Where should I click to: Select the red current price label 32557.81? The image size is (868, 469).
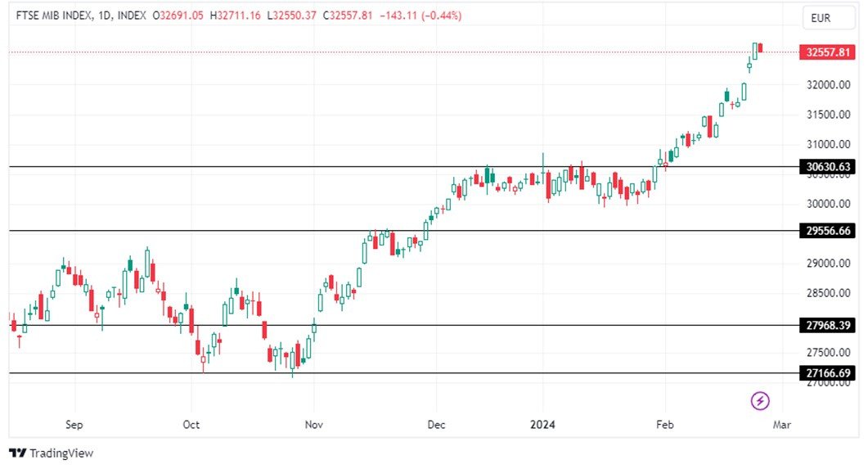click(828, 52)
